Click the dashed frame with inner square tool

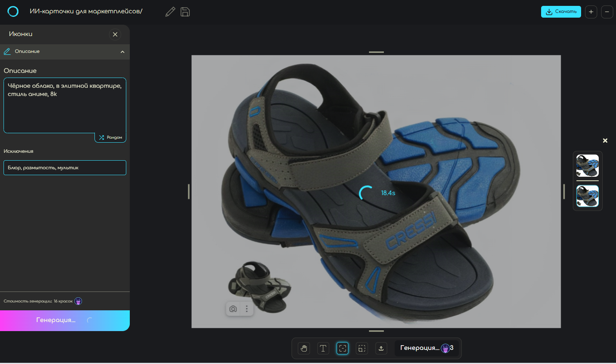coord(362,348)
